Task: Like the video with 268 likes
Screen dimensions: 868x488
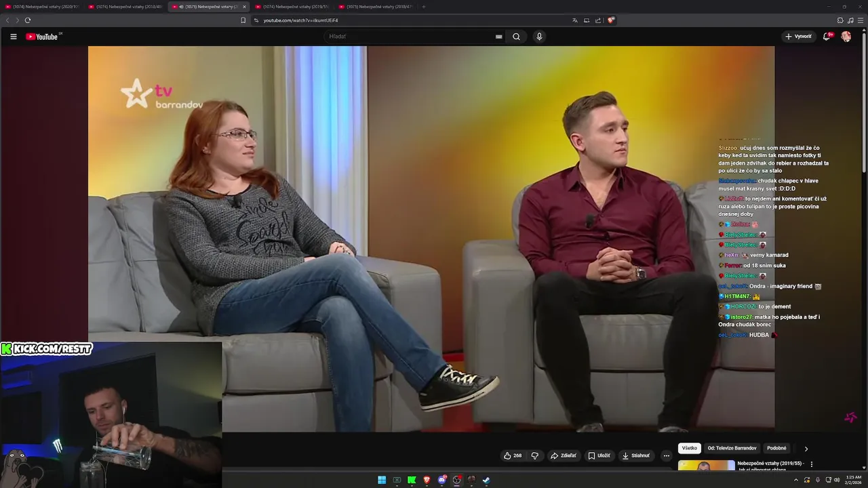Action: pyautogui.click(x=513, y=455)
